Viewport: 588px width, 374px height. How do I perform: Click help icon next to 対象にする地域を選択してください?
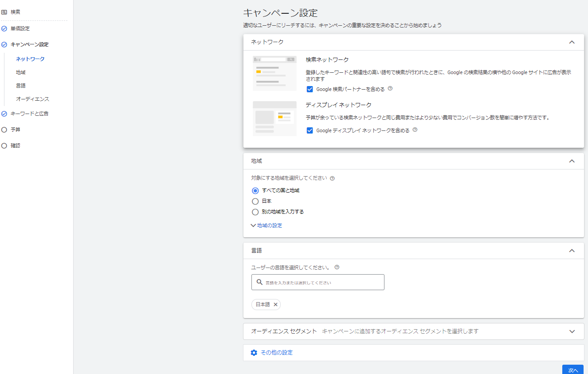[x=332, y=178]
